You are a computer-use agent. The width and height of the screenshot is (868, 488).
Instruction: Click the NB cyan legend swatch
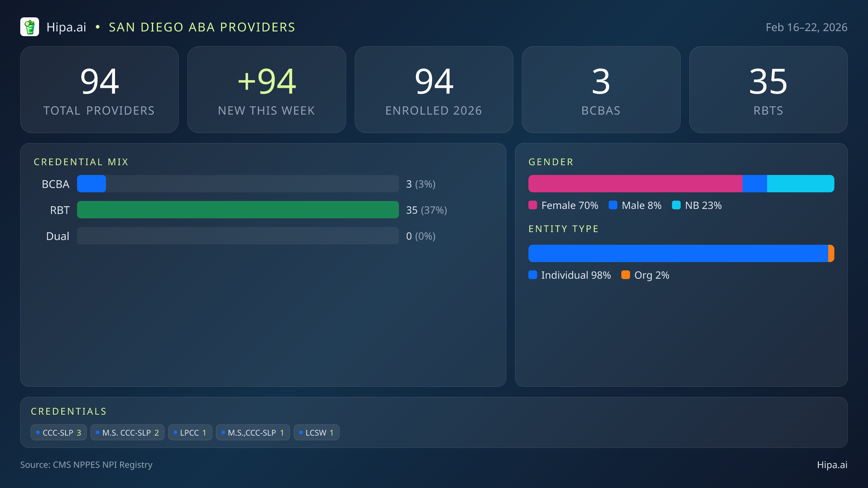point(676,205)
